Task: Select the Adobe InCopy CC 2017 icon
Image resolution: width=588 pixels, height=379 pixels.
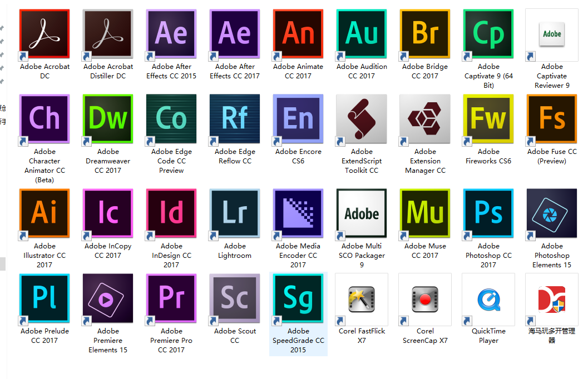Action: tap(108, 213)
